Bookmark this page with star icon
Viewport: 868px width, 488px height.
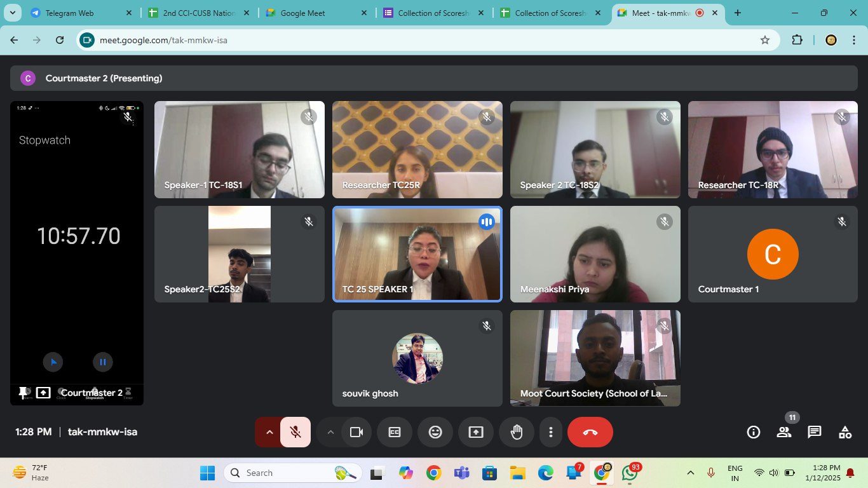765,40
